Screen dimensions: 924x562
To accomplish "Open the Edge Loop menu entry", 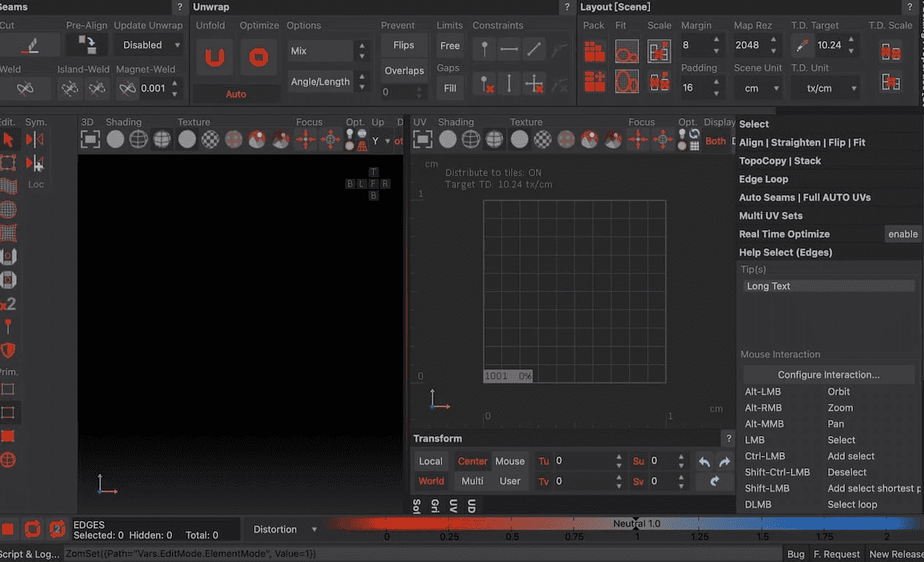I will tap(764, 179).
